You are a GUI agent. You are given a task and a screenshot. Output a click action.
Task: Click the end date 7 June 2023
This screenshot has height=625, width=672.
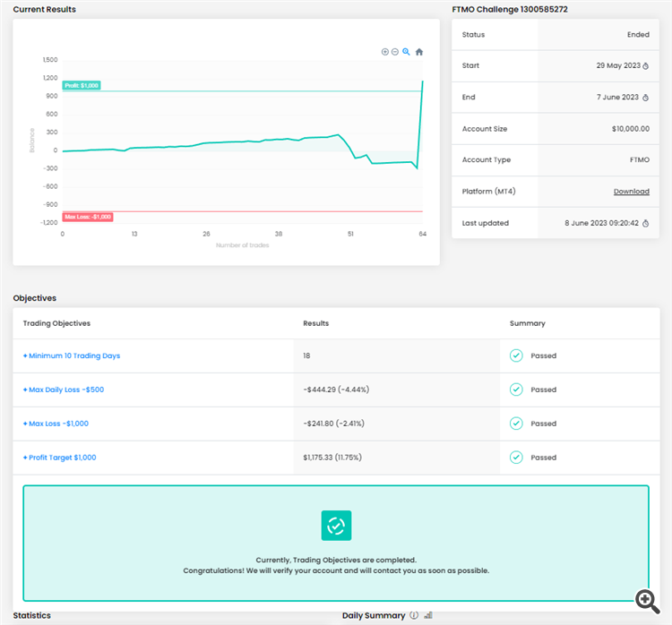[617, 98]
